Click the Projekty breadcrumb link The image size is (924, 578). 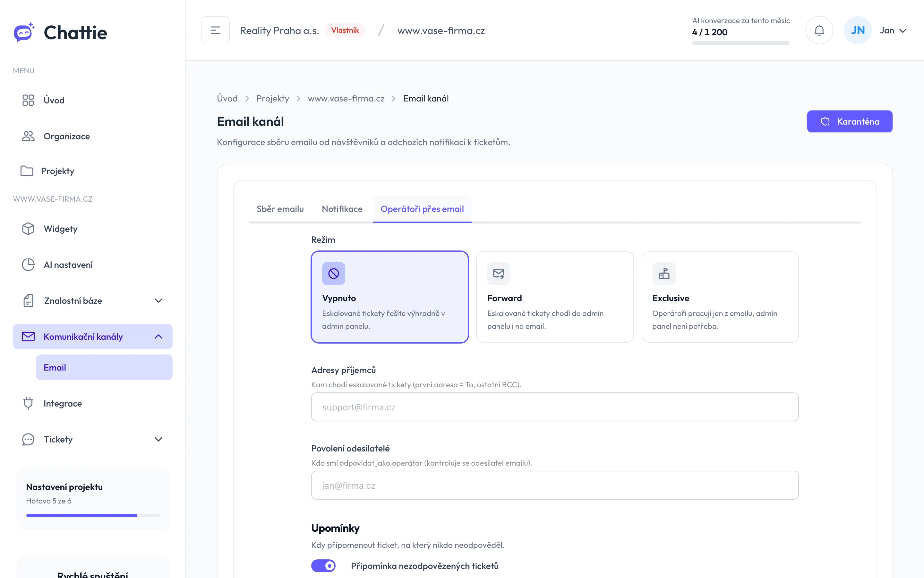click(x=273, y=98)
